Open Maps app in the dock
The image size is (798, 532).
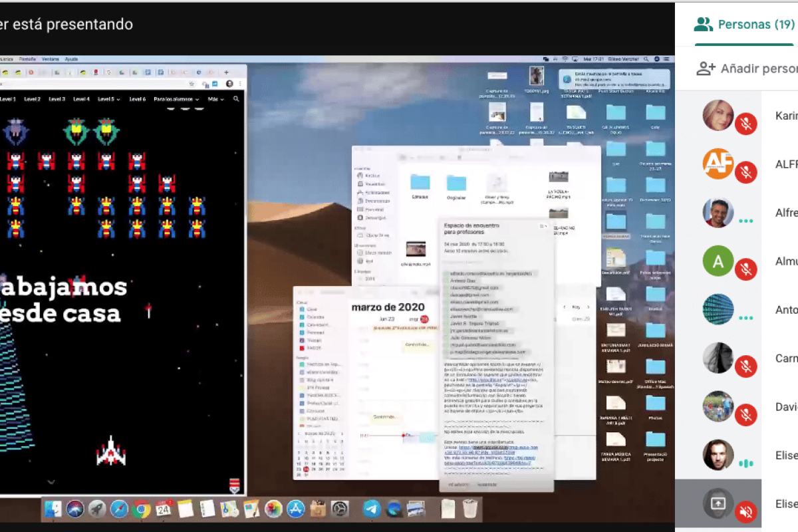tap(229, 509)
